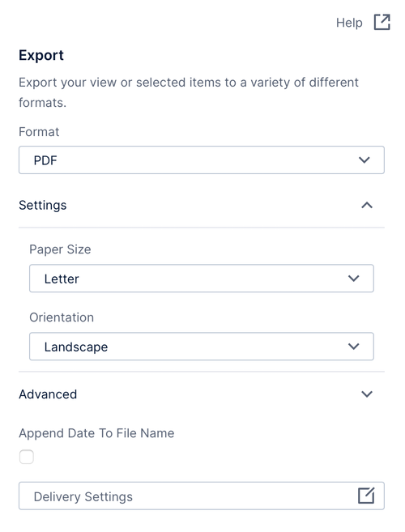Click the Delivery Settings button
Screen dimensions: 405x532
pos(202,496)
